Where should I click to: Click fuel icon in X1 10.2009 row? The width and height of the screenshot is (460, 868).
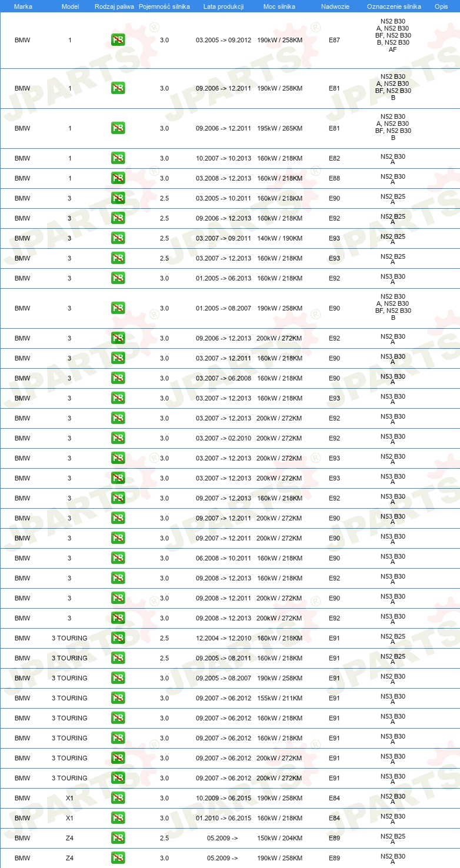pos(118,798)
